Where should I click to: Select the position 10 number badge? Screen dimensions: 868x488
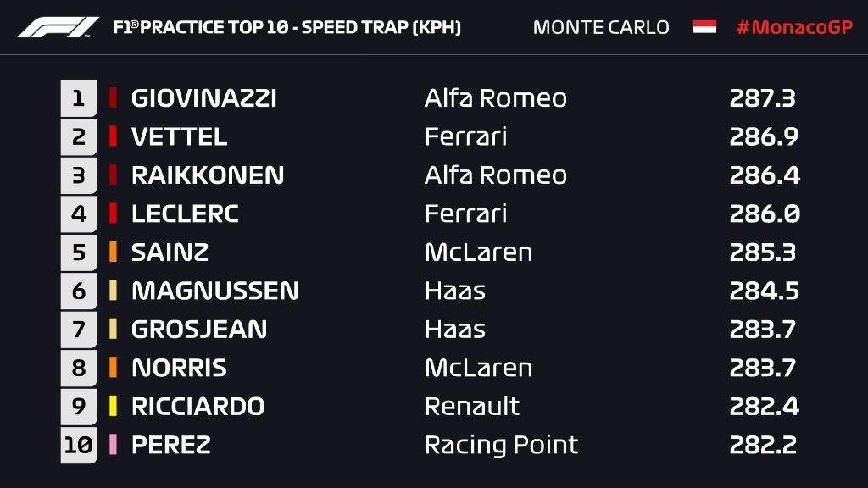(x=79, y=445)
